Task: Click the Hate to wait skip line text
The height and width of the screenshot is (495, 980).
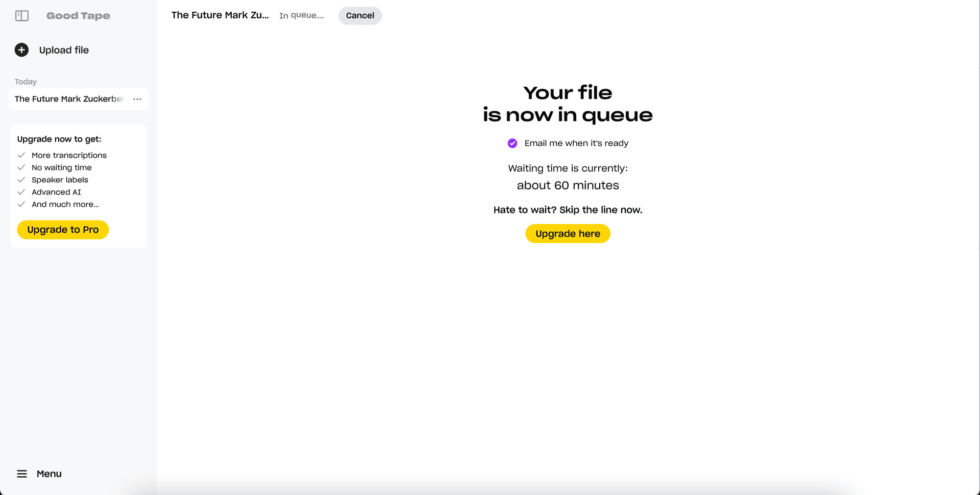Action: pyautogui.click(x=568, y=210)
